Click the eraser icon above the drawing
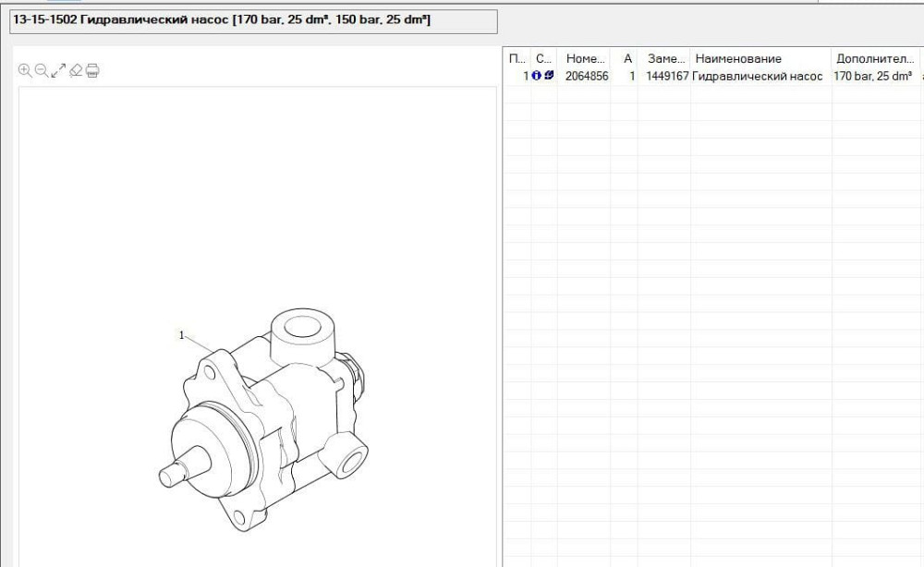This screenshot has height=567, width=924. point(76,70)
